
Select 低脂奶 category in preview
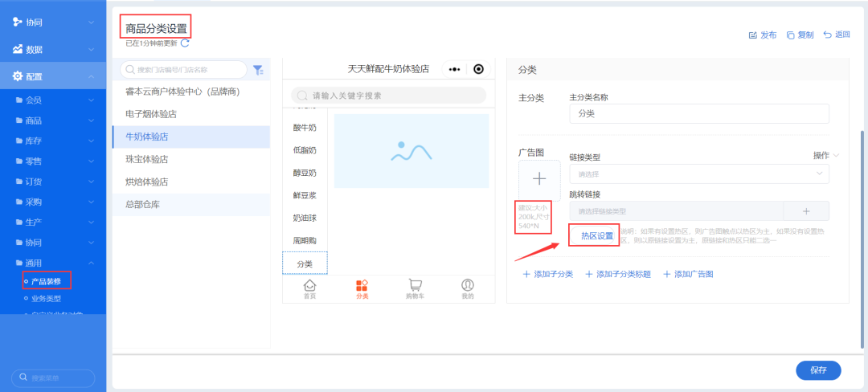click(305, 150)
